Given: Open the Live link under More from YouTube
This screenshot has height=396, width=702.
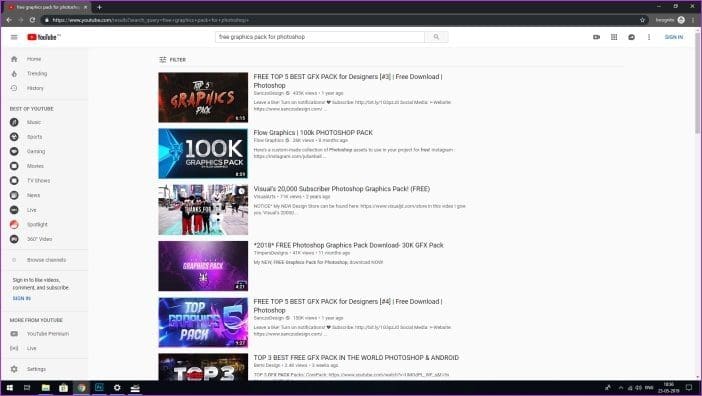Looking at the screenshot, I should tap(31, 348).
